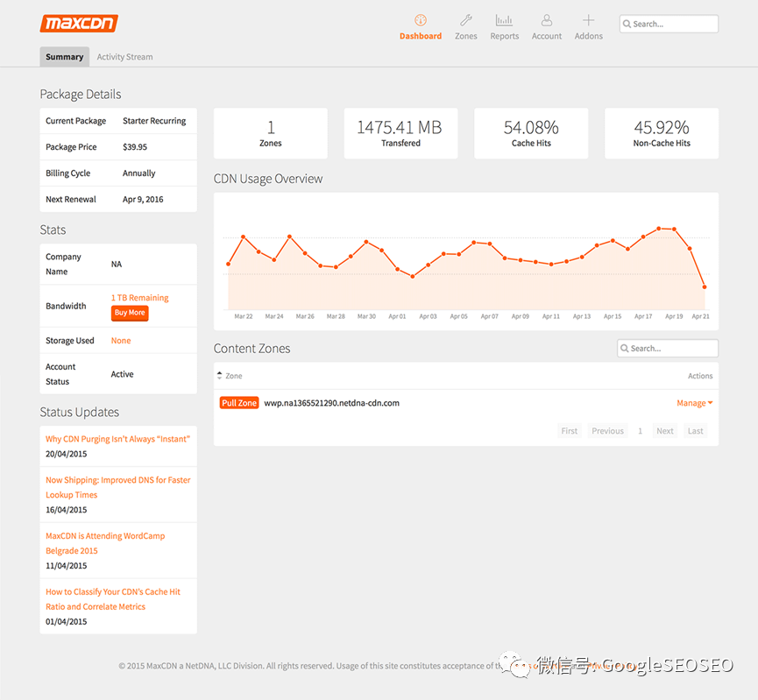
Task: Click the $39.95 package price
Action: click(x=135, y=147)
